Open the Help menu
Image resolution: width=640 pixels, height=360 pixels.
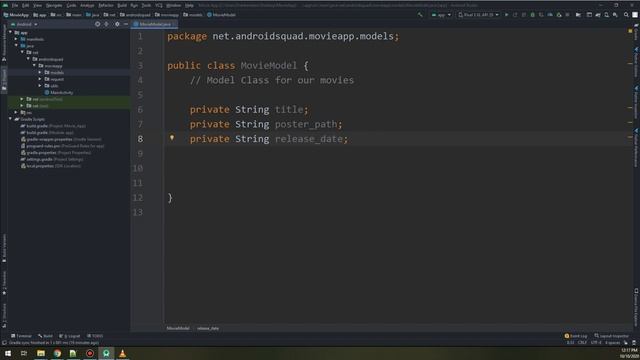coord(189,5)
